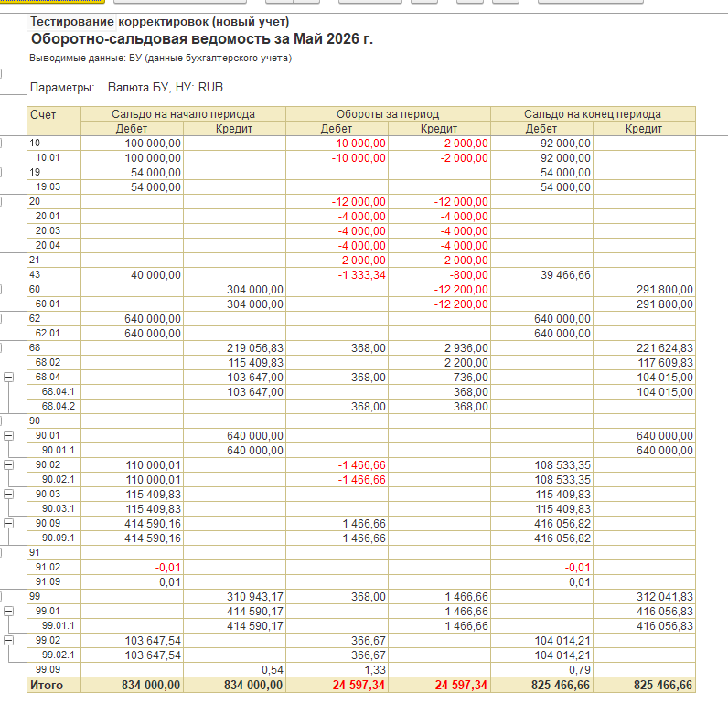Select account row label 99.02.1
The width and height of the screenshot is (728, 714).
pyautogui.click(x=58, y=655)
